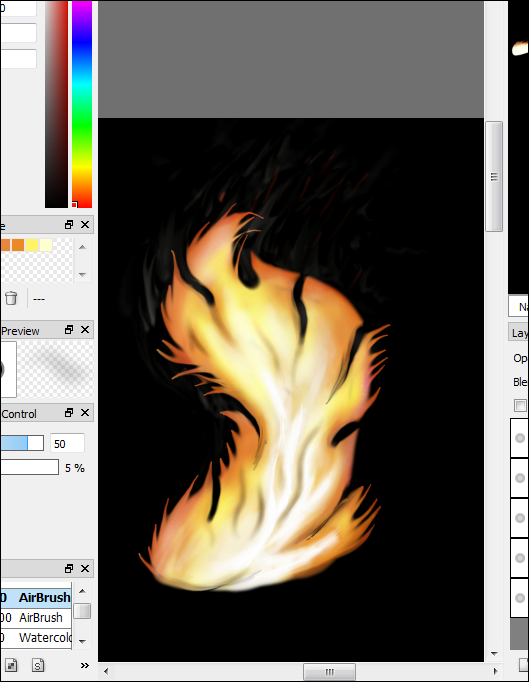Click the canvas scroll-right arrow

point(495,671)
